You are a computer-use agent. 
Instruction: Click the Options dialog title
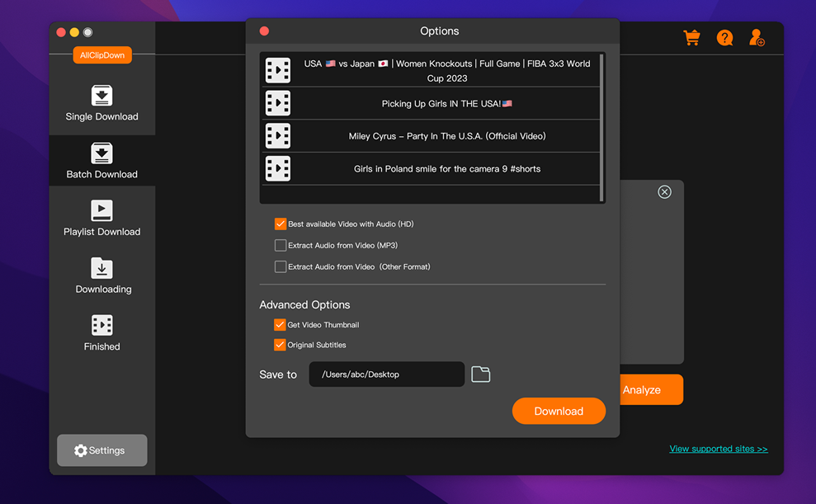pos(439,31)
